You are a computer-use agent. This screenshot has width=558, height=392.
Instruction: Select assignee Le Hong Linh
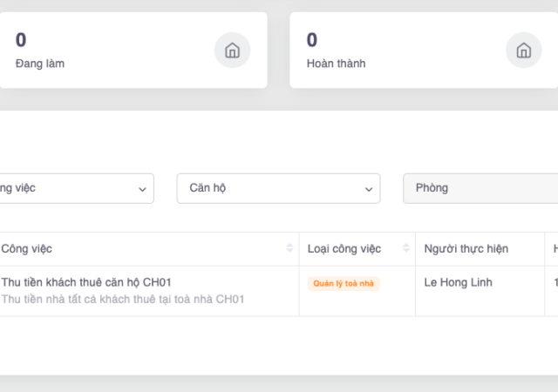[459, 282]
